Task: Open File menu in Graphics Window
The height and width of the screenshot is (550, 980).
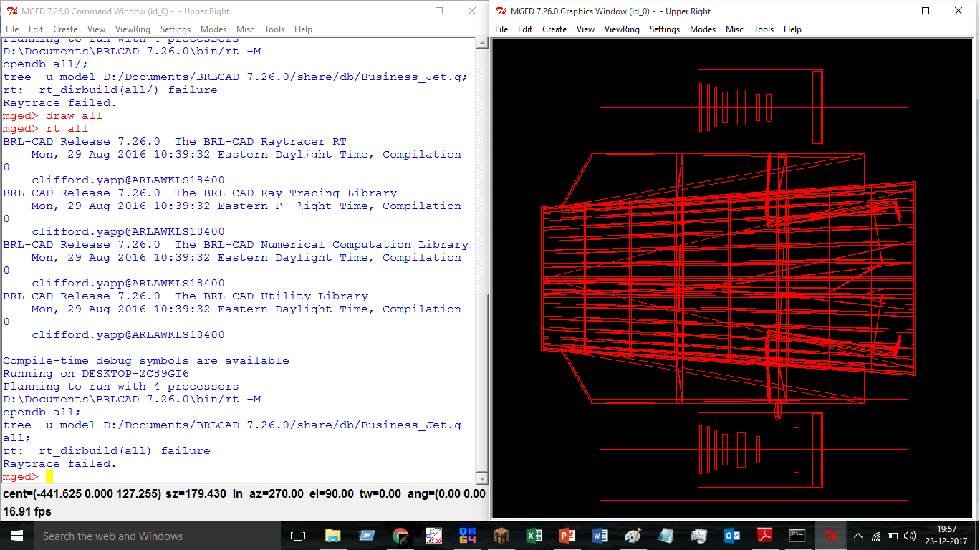Action: [501, 29]
